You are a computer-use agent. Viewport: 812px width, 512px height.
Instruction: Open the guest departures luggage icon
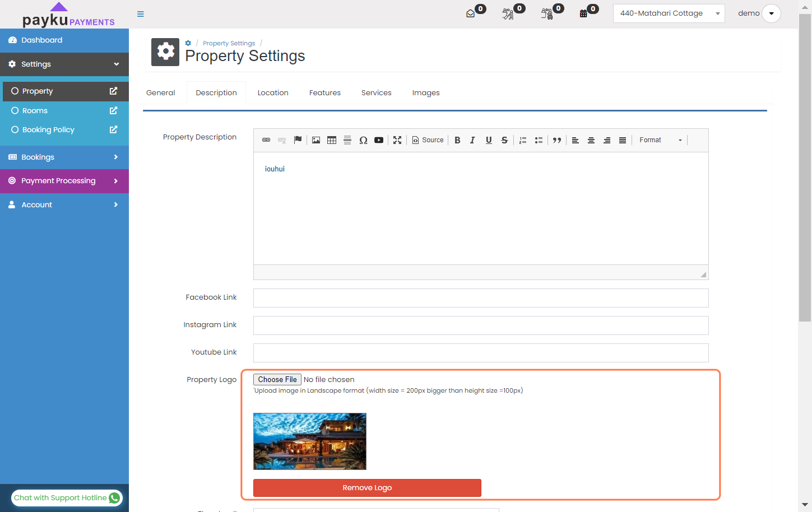coord(547,13)
